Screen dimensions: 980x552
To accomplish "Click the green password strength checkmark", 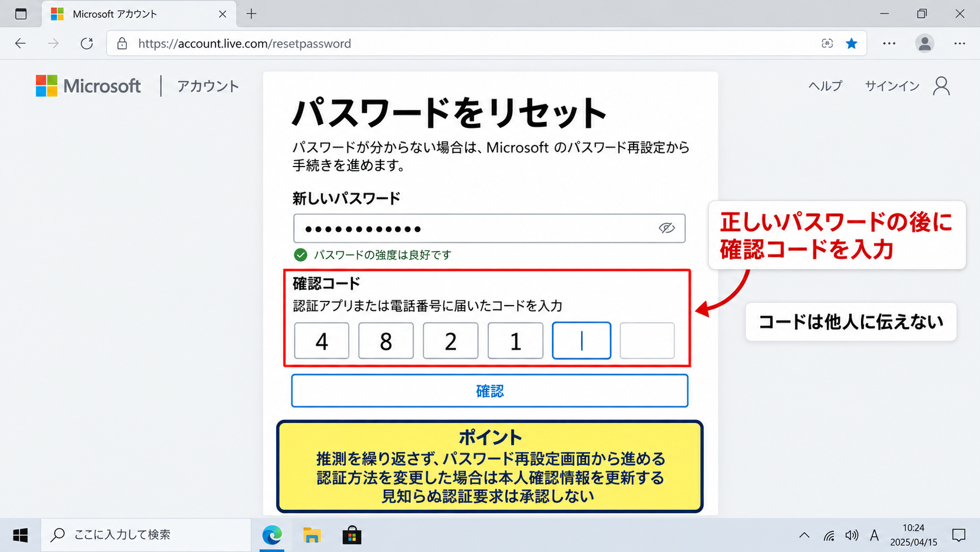I will click(301, 255).
